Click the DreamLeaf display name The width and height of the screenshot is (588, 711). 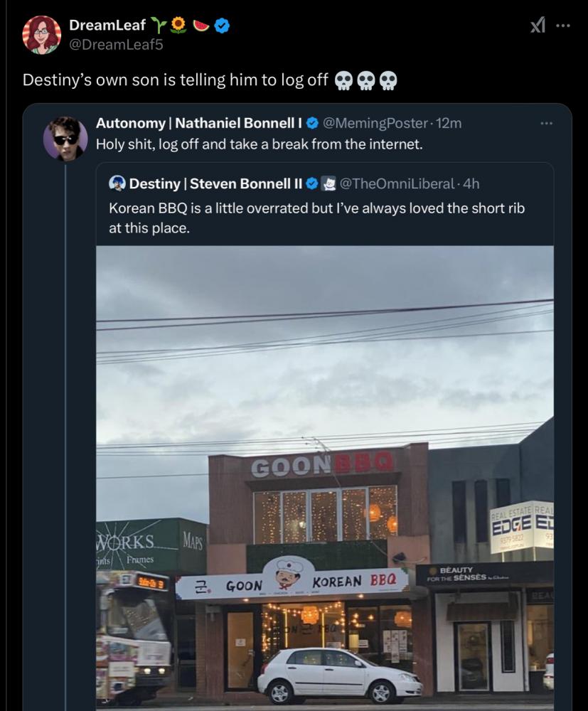tap(107, 26)
